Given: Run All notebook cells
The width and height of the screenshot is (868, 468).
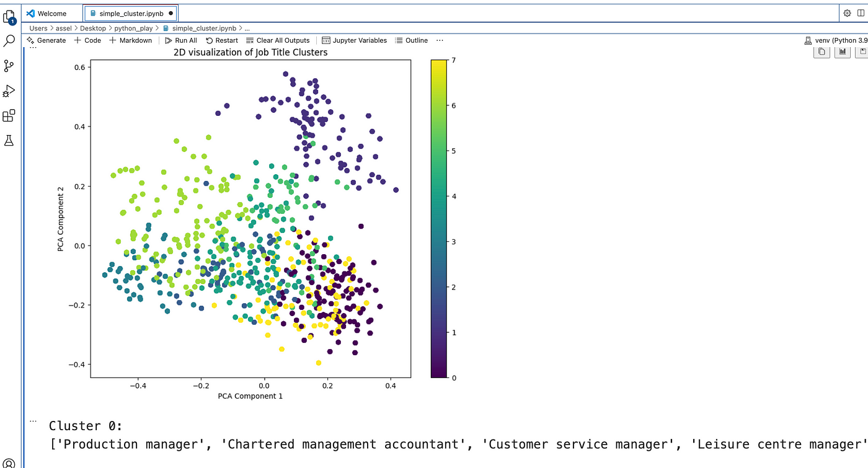Looking at the screenshot, I should 181,40.
